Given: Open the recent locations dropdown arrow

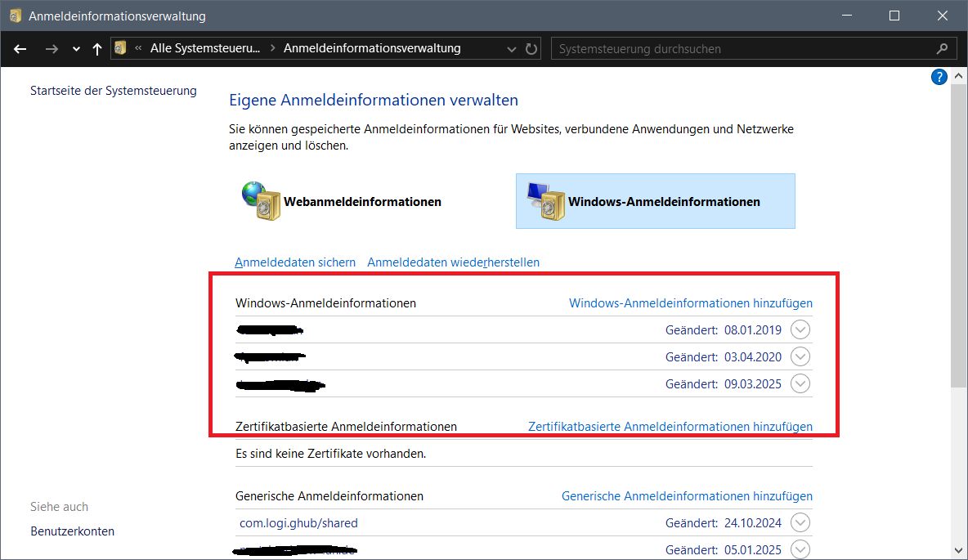Looking at the screenshot, I should (x=76, y=49).
